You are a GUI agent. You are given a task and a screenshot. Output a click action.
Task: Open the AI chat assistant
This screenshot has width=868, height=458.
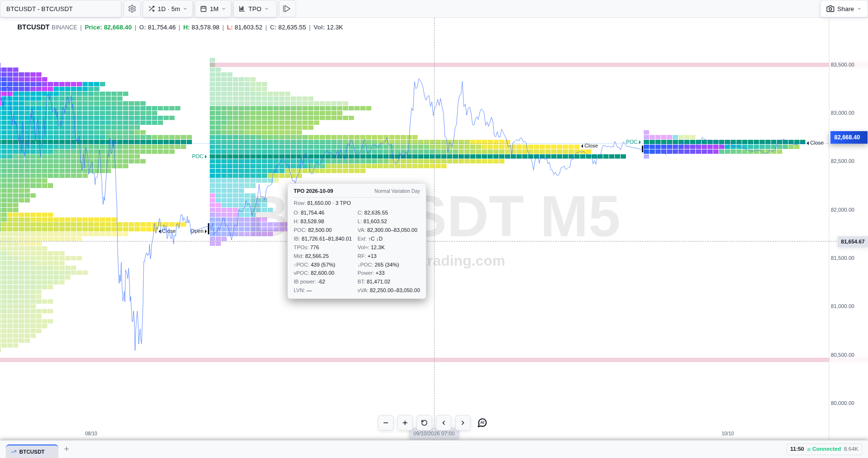coord(482,423)
